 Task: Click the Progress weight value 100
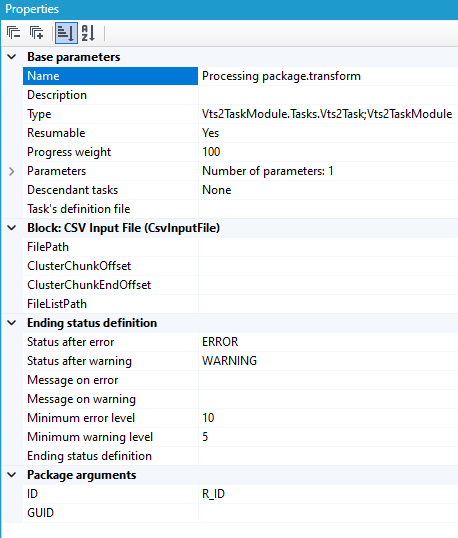[x=211, y=152]
